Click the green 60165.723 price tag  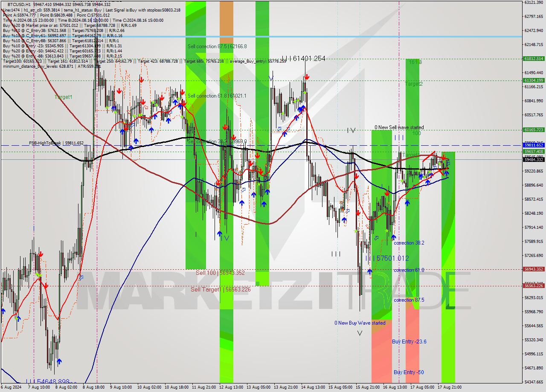tap(534, 130)
